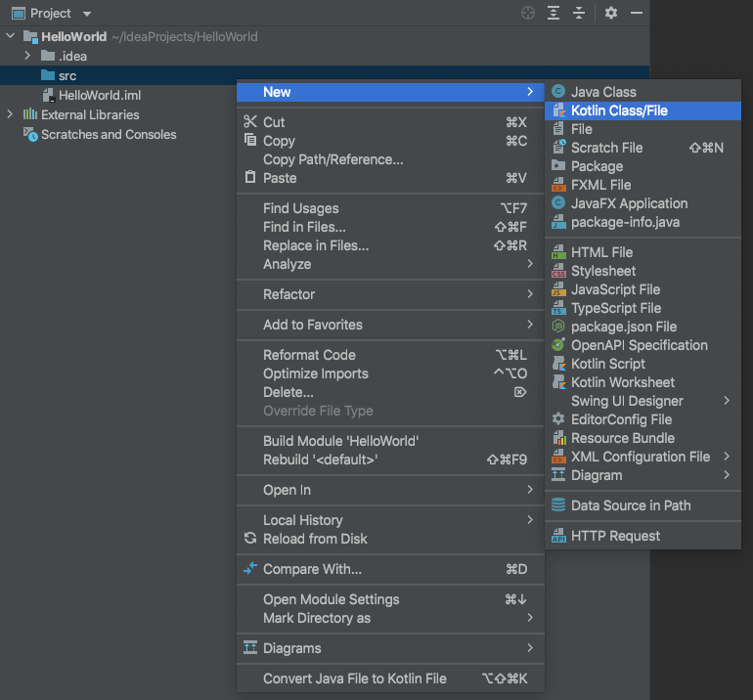753x700 pixels.
Task: Select Scratches and Consoles node
Action: 100,135
